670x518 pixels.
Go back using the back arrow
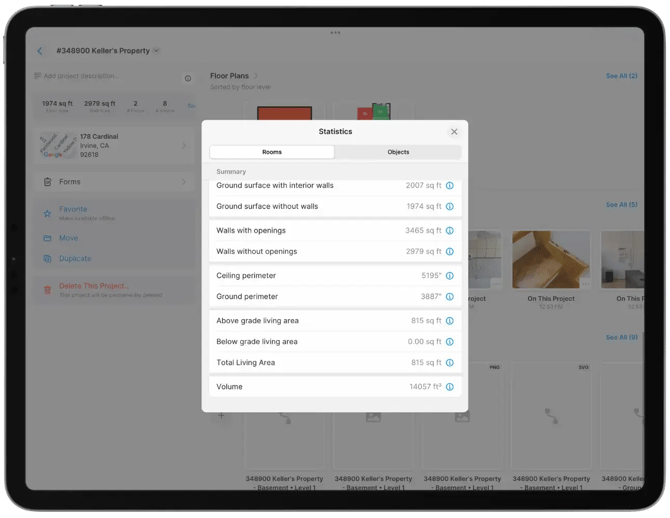(x=40, y=51)
